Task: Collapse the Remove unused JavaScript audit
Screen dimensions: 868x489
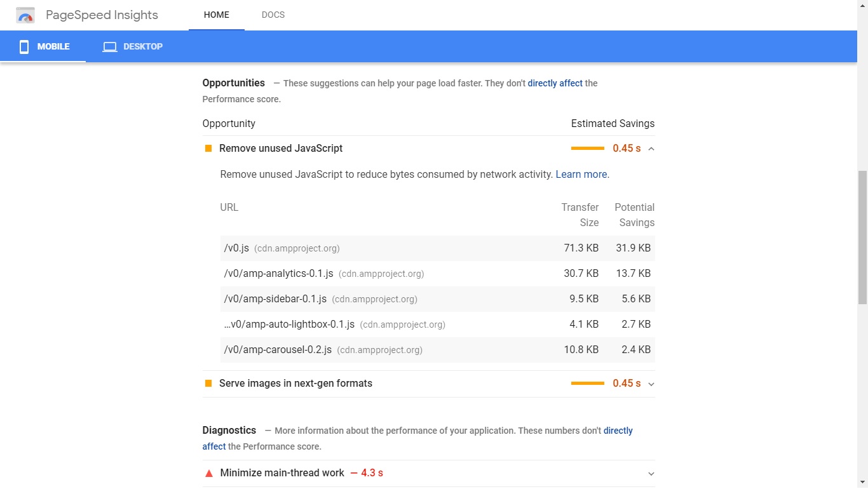Action: coord(651,148)
